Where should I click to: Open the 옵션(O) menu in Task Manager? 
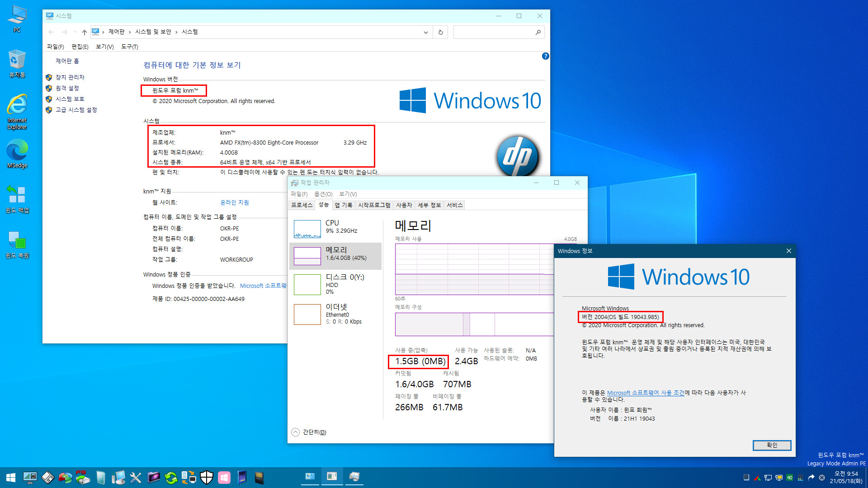pos(323,194)
